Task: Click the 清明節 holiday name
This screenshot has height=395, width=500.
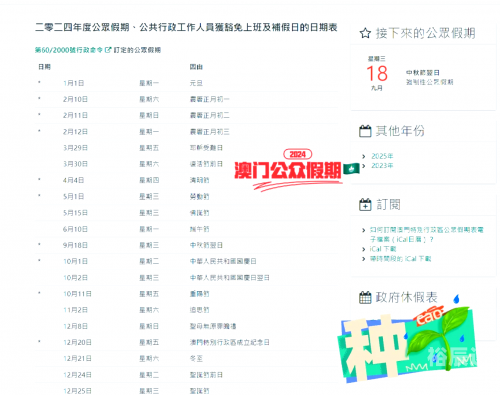Action: click(199, 180)
